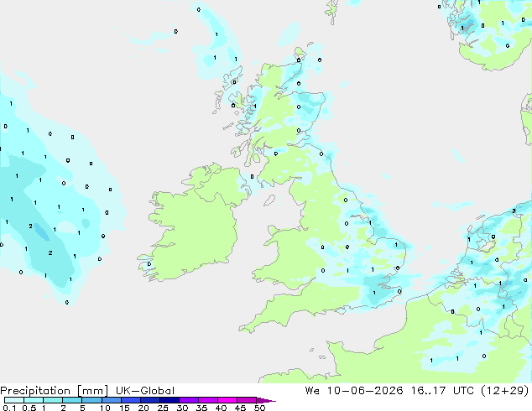Image resolution: width=532 pixels, height=411 pixels.
Task: Click the 'UK-Global' model label
Action: coord(145,391)
